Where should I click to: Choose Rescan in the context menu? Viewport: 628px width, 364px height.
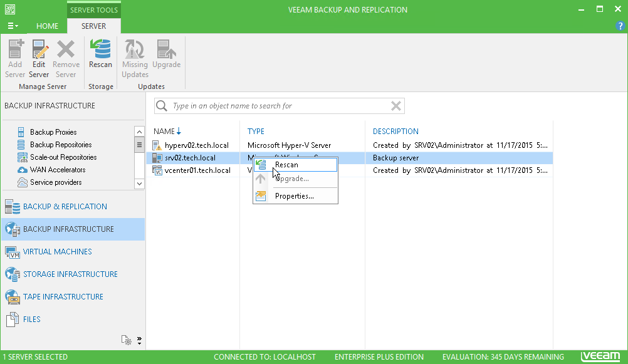[296, 165]
